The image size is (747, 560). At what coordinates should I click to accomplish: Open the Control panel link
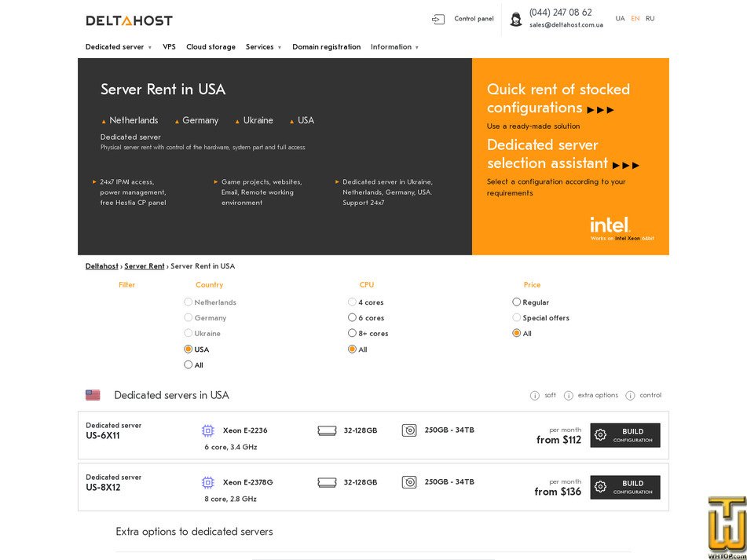[474, 19]
